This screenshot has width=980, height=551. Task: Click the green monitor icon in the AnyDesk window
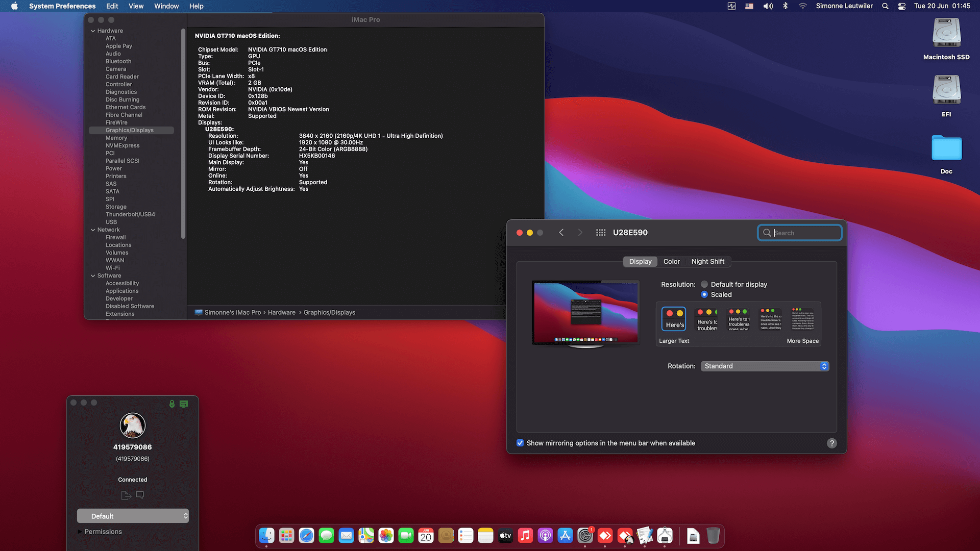[184, 404]
